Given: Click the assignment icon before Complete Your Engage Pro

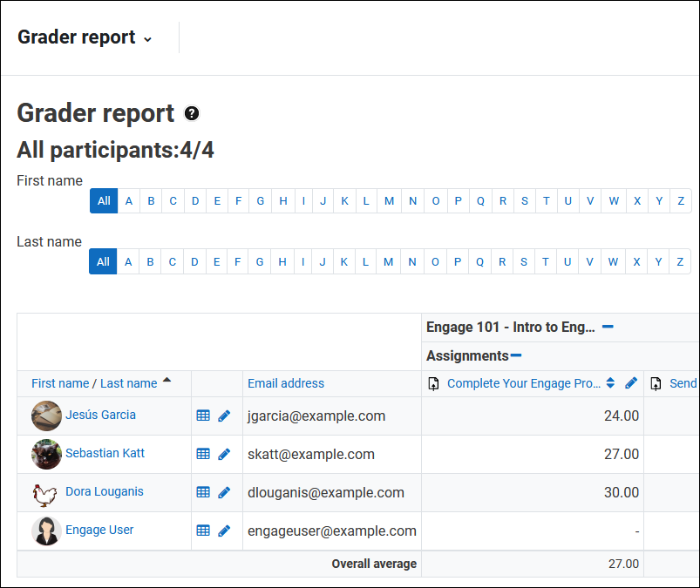Looking at the screenshot, I should coord(433,383).
